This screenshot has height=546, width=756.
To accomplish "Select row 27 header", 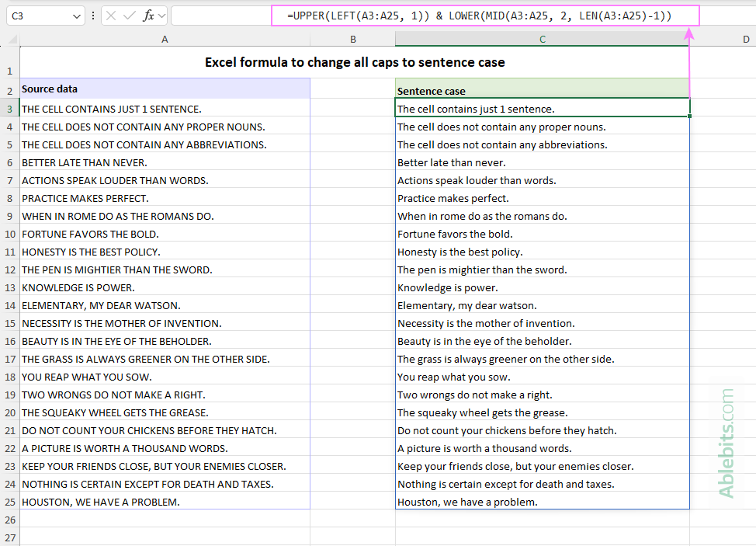I will pyautogui.click(x=9, y=537).
